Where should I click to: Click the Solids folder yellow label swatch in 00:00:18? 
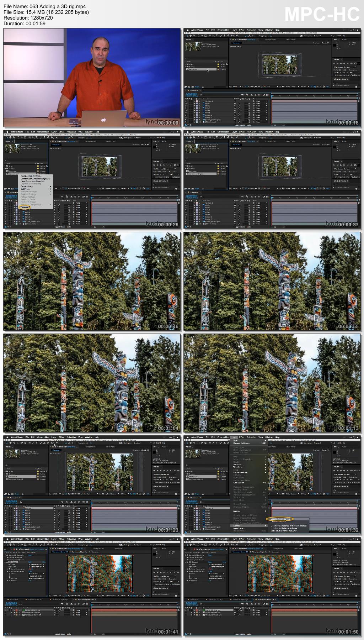point(218,64)
